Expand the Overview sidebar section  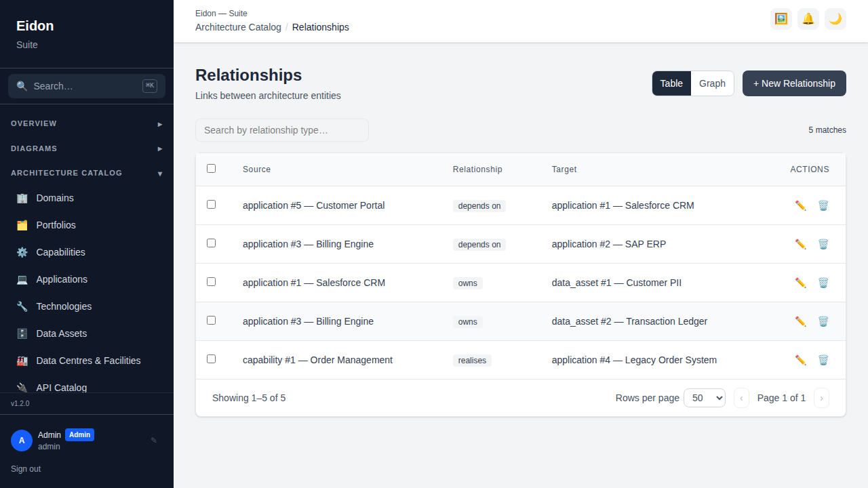click(87, 124)
